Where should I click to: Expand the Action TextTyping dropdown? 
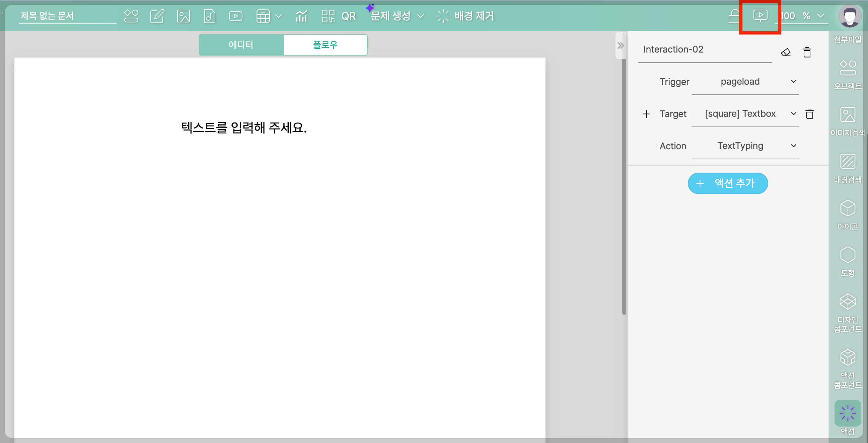click(745, 146)
